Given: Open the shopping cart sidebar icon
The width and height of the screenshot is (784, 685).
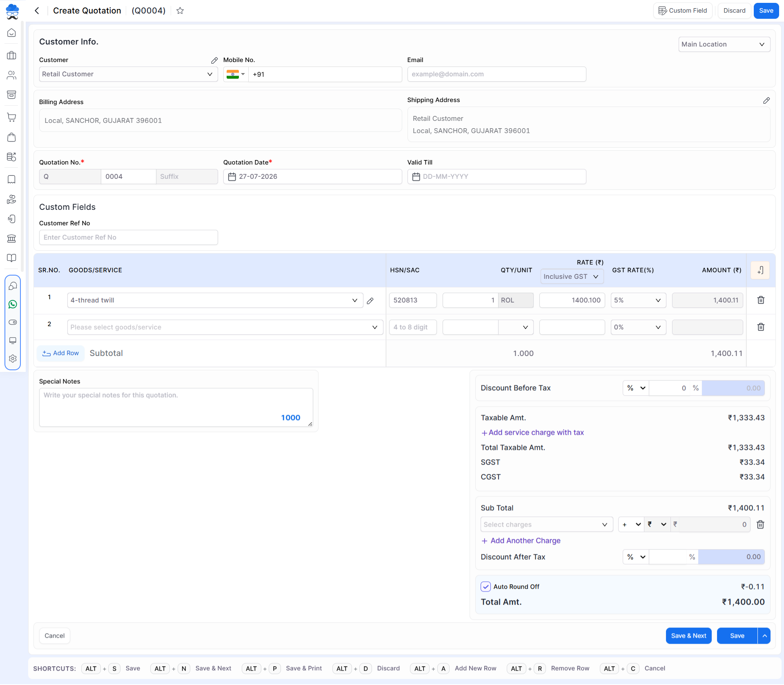Looking at the screenshot, I should pyautogui.click(x=11, y=118).
